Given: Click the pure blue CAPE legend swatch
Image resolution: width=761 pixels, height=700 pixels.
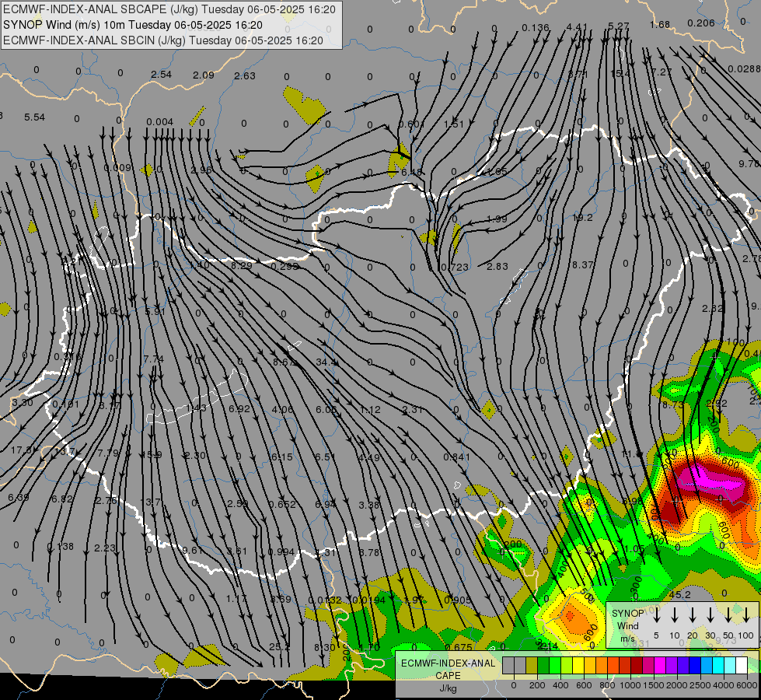Looking at the screenshot, I should click(x=695, y=665).
